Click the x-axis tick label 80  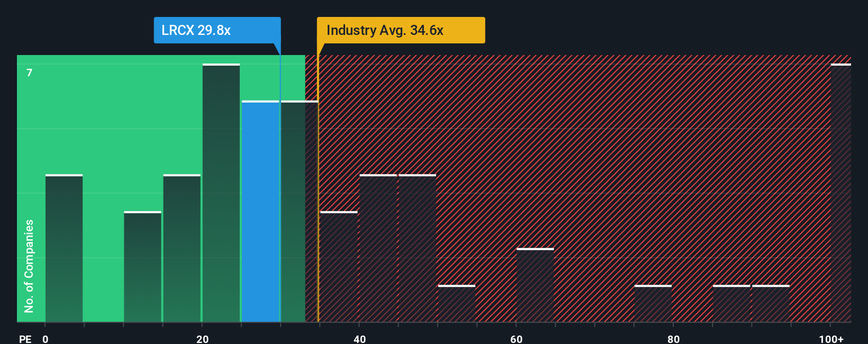click(x=674, y=339)
